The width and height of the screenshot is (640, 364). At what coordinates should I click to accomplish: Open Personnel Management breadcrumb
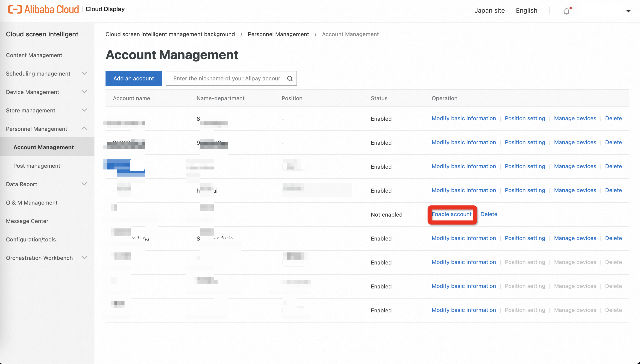[278, 34]
